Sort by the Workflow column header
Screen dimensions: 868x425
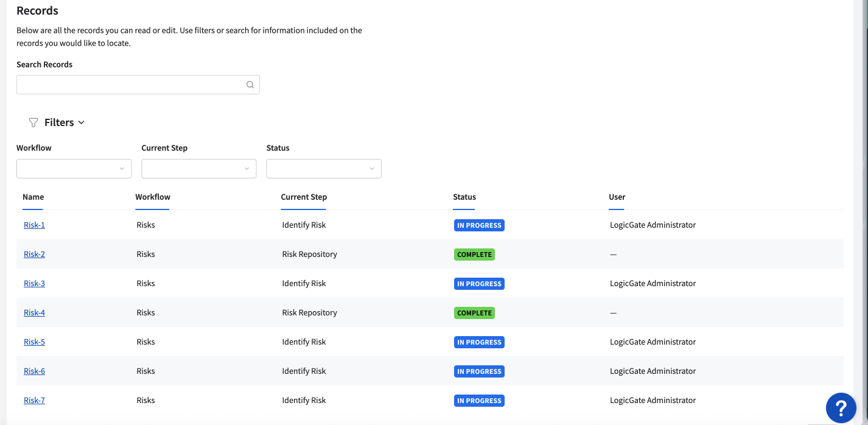[x=153, y=197]
